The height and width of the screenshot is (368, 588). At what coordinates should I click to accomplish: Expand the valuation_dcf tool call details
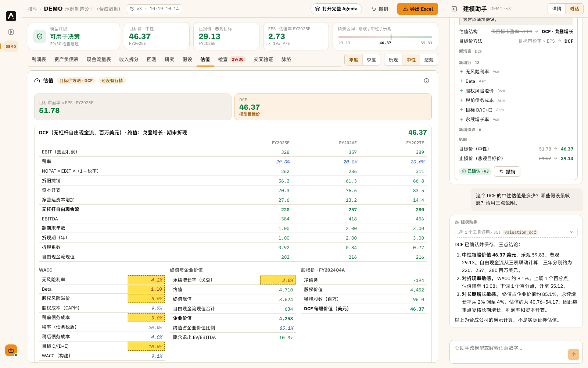pyautogui.click(x=516, y=232)
